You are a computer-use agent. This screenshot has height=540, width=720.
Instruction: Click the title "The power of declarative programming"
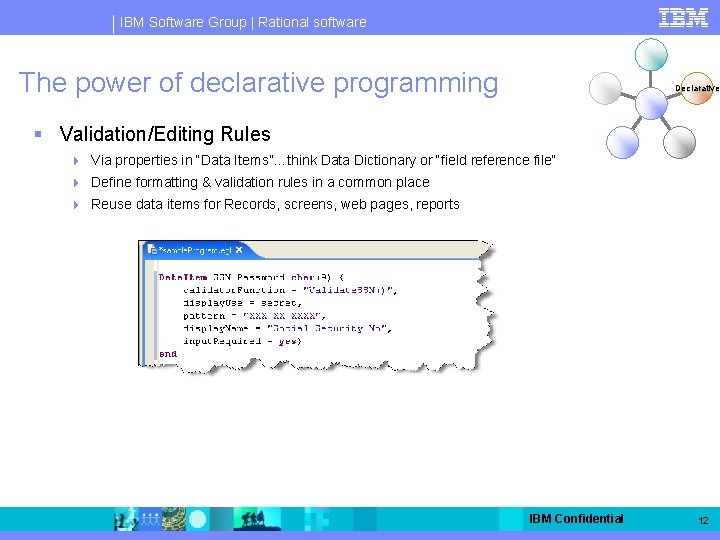(x=258, y=83)
